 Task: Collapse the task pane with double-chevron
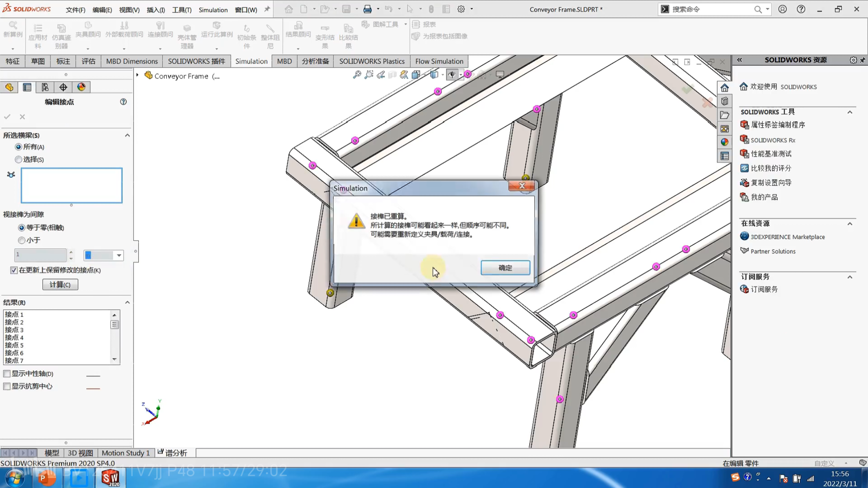pos(739,60)
